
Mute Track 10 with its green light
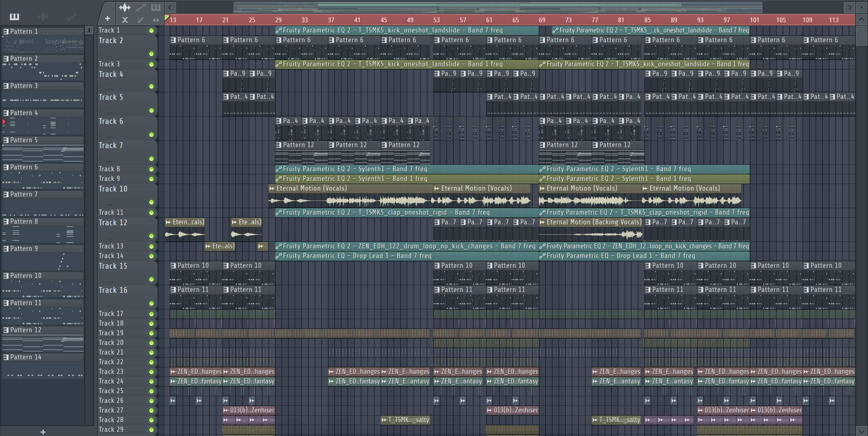pyautogui.click(x=151, y=202)
